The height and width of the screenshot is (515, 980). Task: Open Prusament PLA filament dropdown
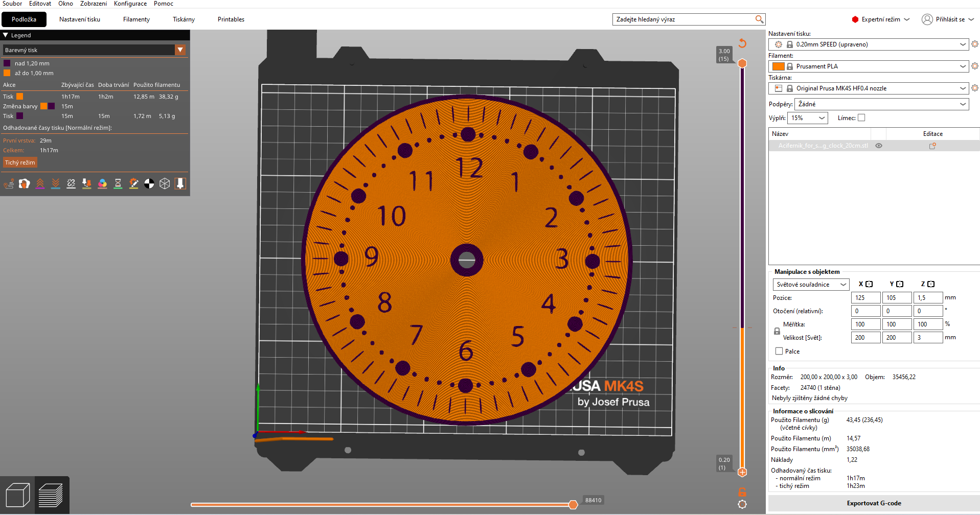tap(869, 66)
